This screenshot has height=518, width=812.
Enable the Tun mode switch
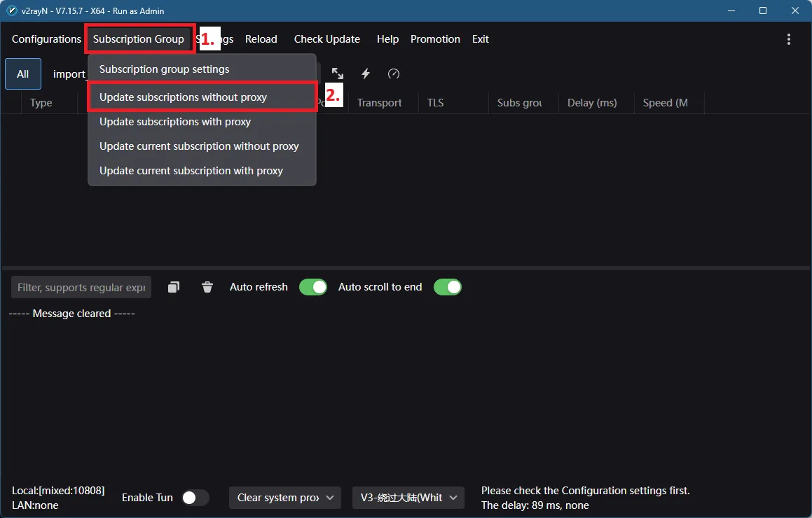pos(195,498)
